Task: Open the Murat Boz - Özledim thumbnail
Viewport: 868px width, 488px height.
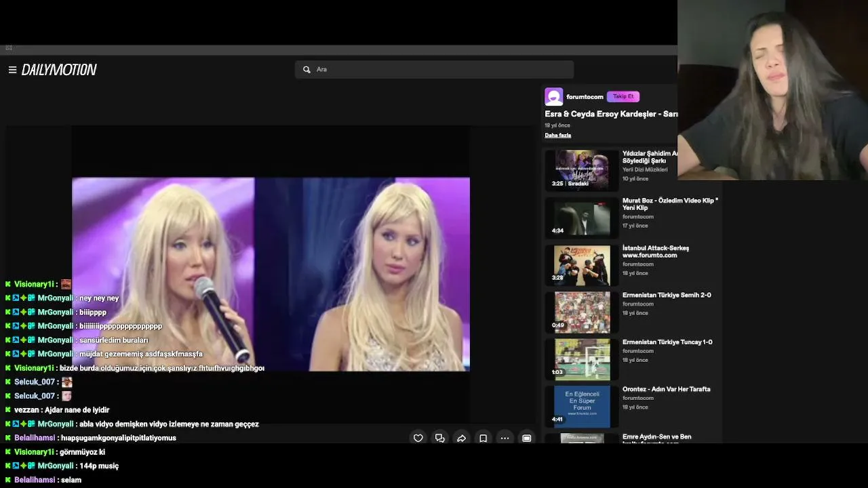Action: (x=582, y=217)
